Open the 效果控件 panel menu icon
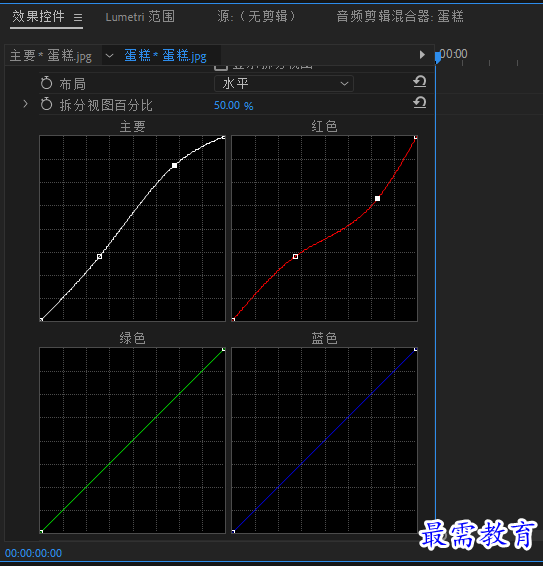This screenshot has height=566, width=543. (x=78, y=17)
